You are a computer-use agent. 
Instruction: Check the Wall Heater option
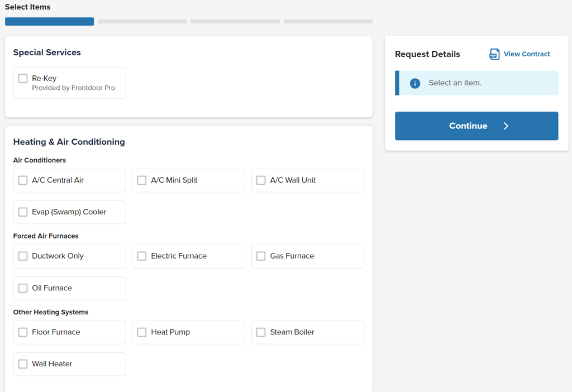(22, 364)
